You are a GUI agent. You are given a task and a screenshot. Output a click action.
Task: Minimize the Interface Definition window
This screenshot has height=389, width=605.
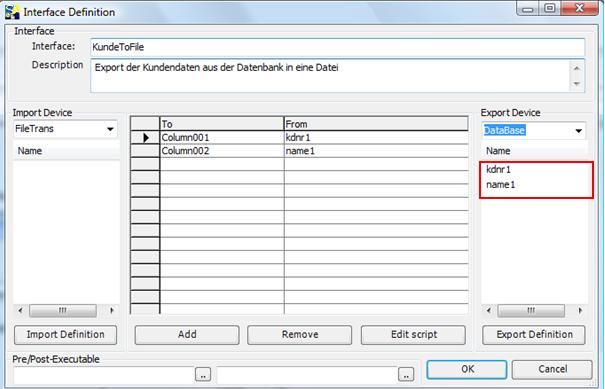[x=528, y=8]
